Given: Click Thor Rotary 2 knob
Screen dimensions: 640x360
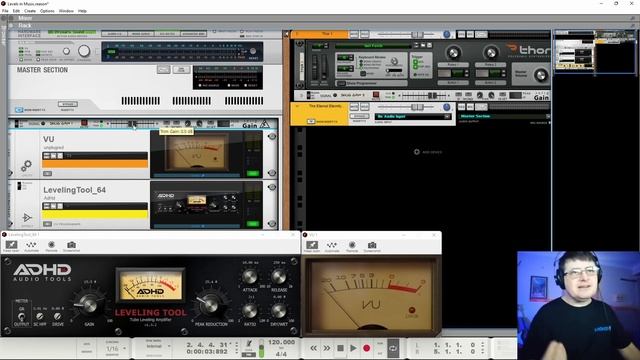Looking at the screenshot, I should (491, 52).
